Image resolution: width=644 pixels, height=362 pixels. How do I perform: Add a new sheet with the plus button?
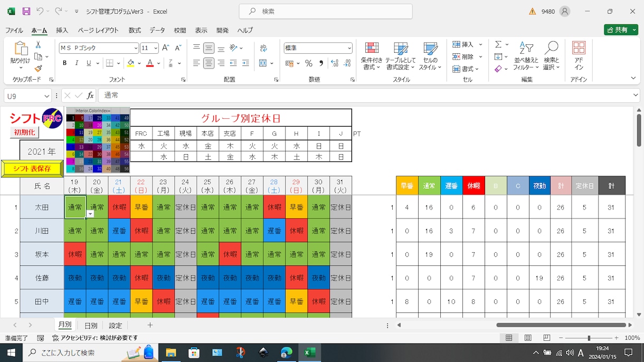pos(150,325)
